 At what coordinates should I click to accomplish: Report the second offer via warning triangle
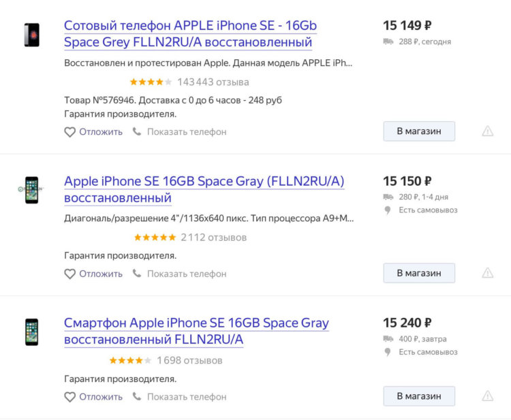coord(488,273)
